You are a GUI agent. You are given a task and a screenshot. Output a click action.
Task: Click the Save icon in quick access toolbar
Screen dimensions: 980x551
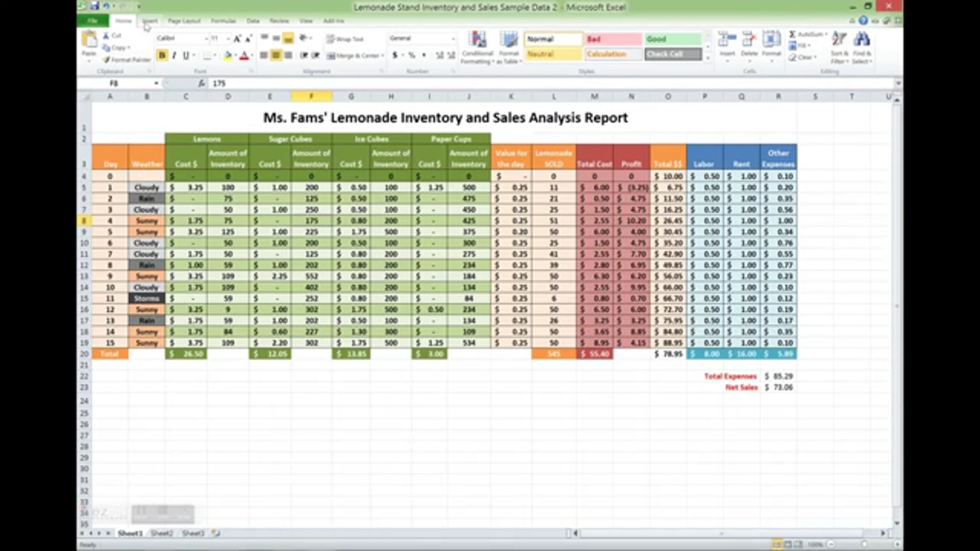click(x=95, y=6)
